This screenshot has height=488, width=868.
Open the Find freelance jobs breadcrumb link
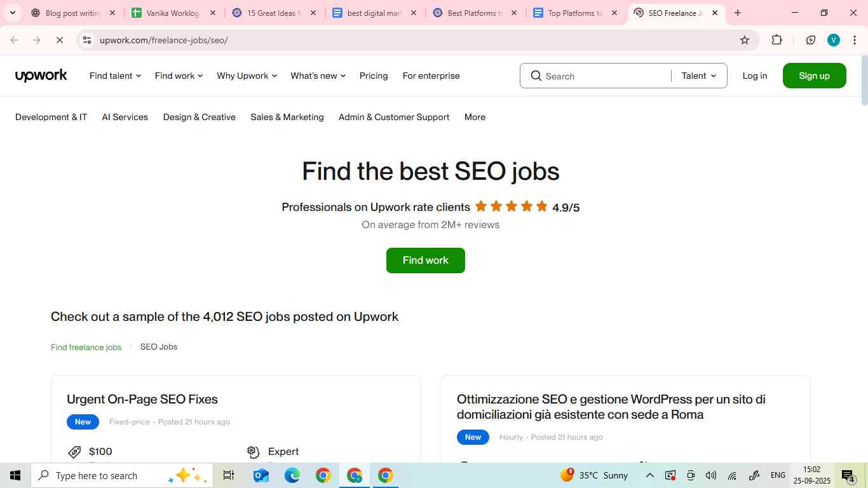(x=86, y=347)
